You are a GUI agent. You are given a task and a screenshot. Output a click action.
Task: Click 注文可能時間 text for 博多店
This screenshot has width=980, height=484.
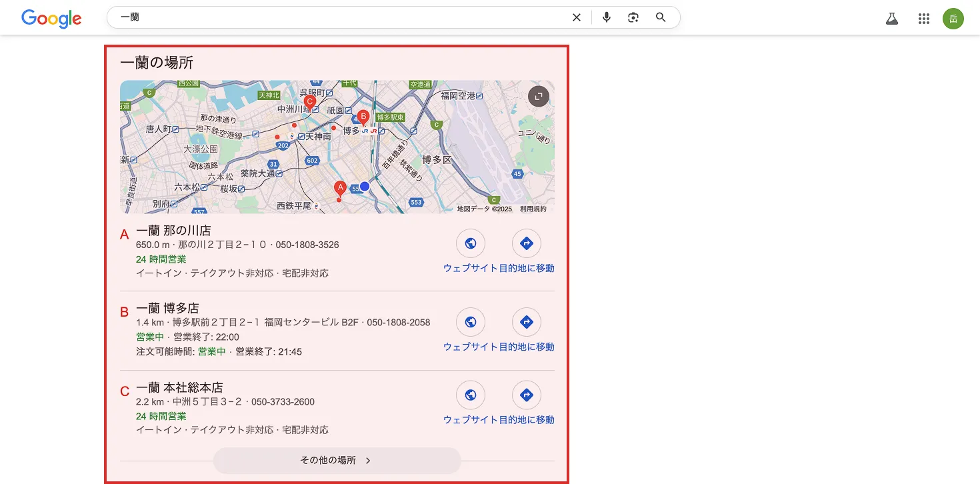point(165,351)
